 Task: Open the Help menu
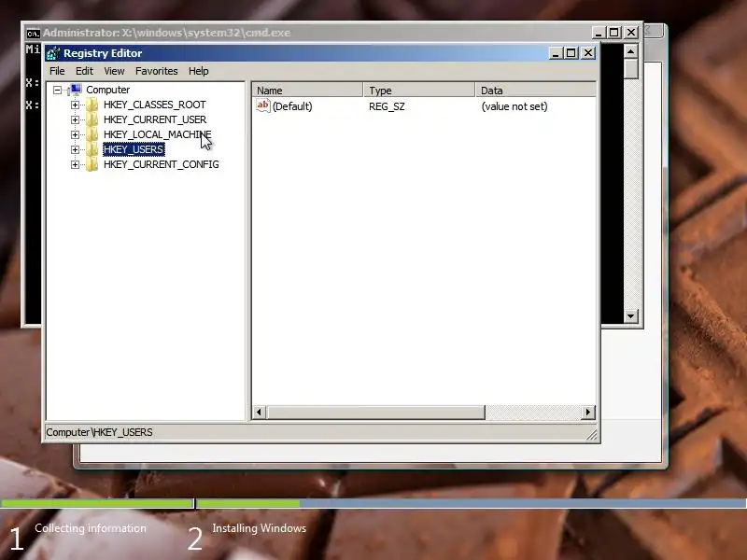[x=199, y=71]
